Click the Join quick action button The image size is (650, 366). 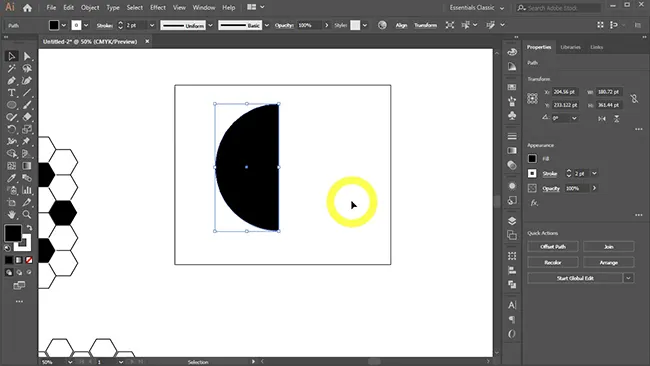point(609,247)
